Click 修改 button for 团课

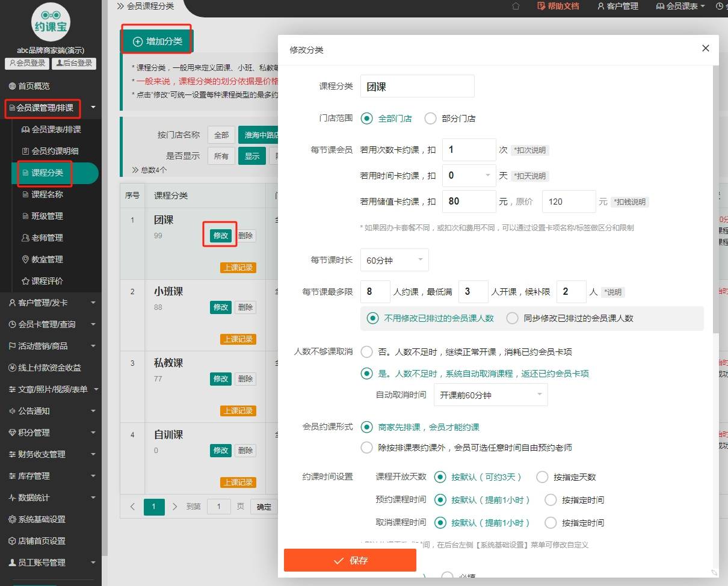[221, 236]
